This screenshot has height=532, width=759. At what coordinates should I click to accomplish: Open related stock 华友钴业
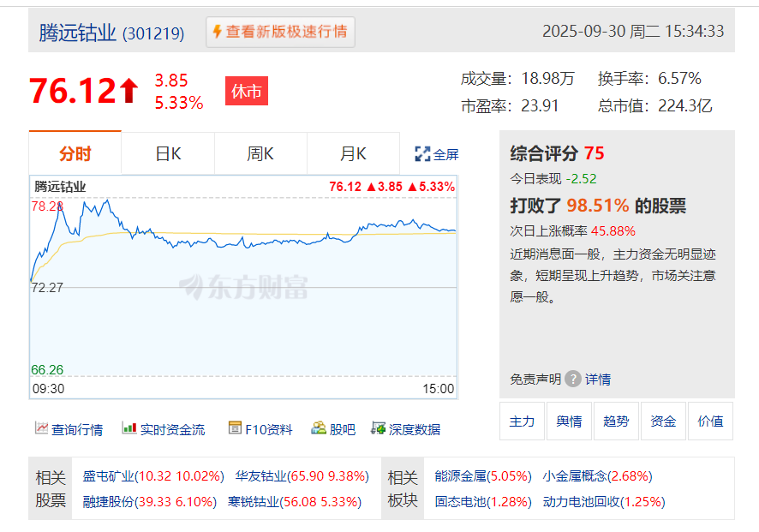pyautogui.click(x=302, y=476)
